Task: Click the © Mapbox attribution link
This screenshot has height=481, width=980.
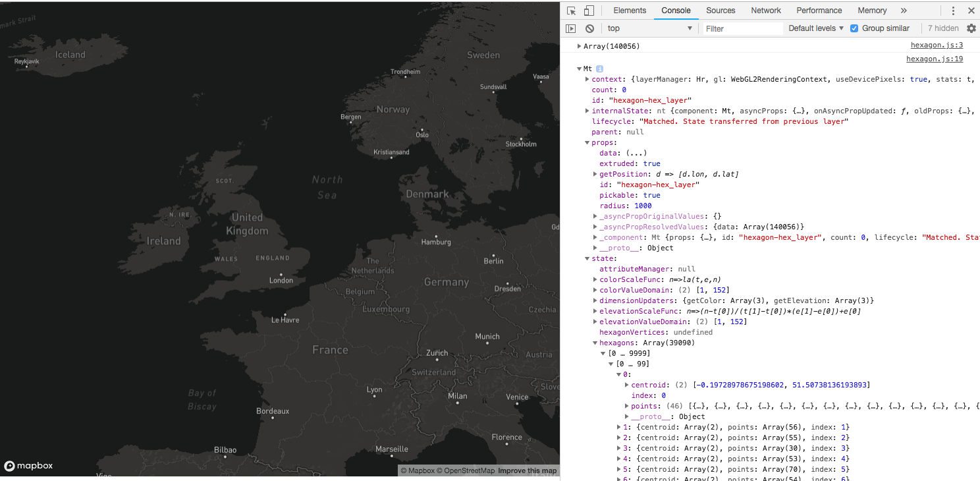Action: [418, 470]
